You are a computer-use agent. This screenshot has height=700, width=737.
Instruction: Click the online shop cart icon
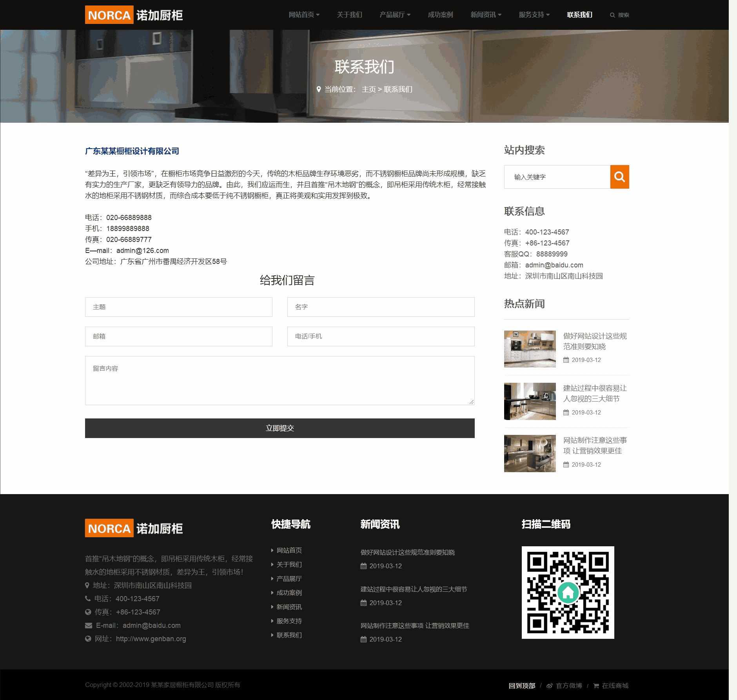(x=596, y=685)
